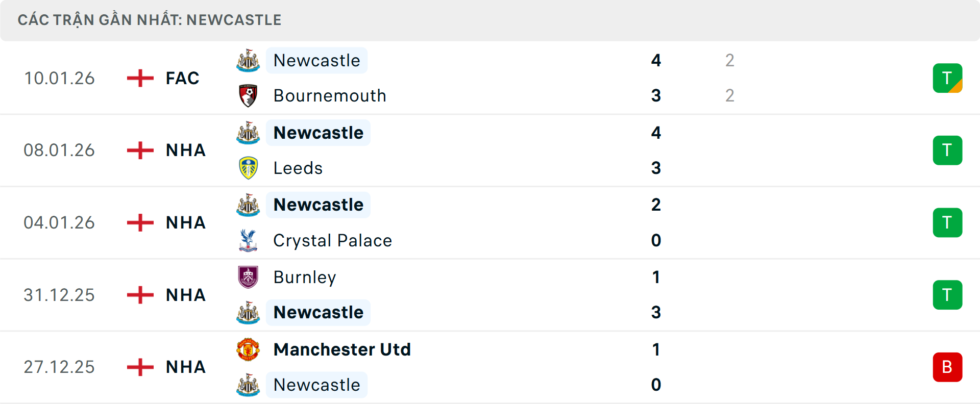This screenshot has height=404, width=980.
Task: Expand the FAC competition entry
Action: pyautogui.click(x=182, y=78)
